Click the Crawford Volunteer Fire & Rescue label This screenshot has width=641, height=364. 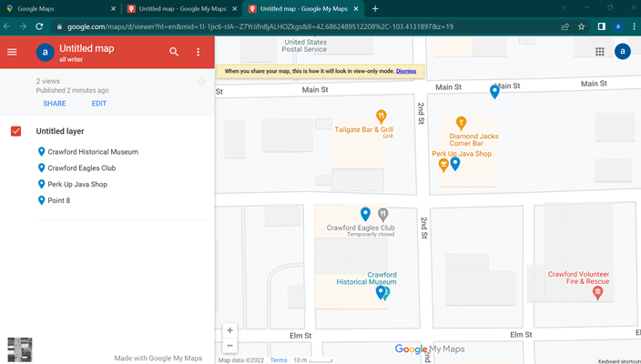(578, 278)
